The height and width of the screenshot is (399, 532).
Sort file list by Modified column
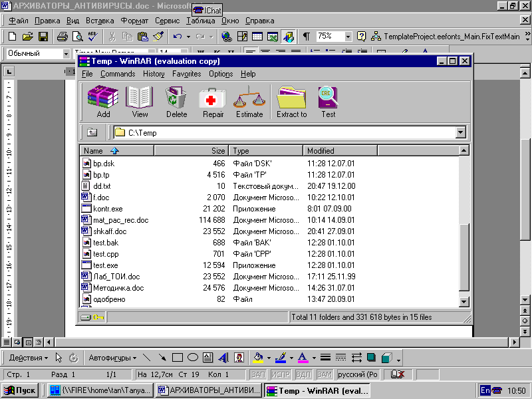[x=340, y=151]
